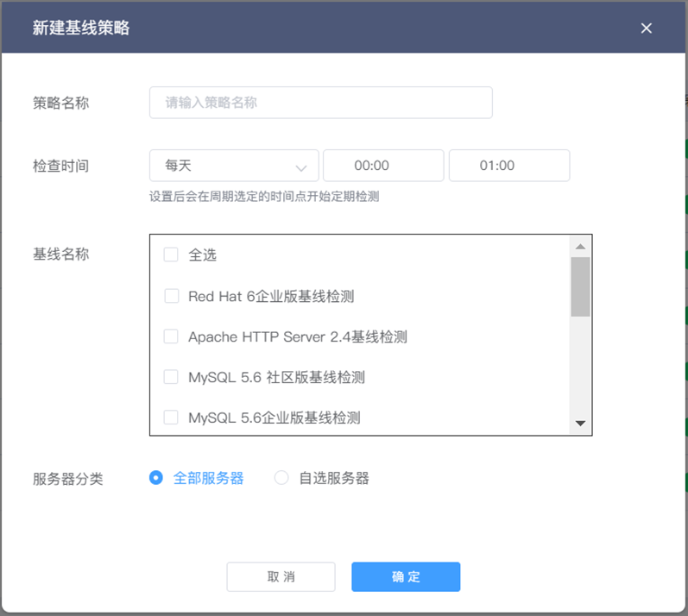Expand the 每天 frequency dropdown chevron

(x=301, y=168)
